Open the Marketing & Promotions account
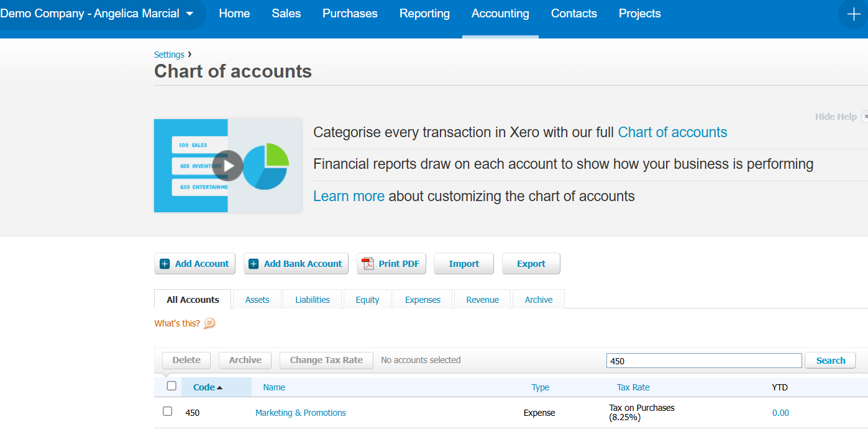The height and width of the screenshot is (445, 868). point(301,413)
